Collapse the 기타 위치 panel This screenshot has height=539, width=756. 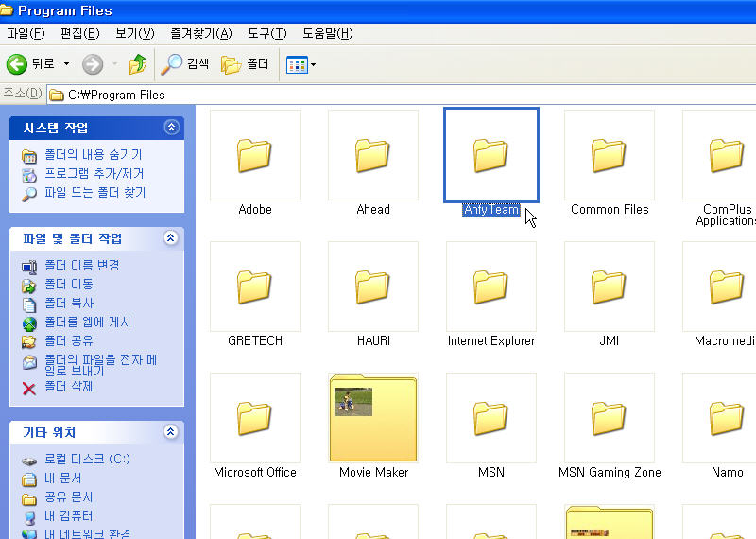[x=171, y=432]
